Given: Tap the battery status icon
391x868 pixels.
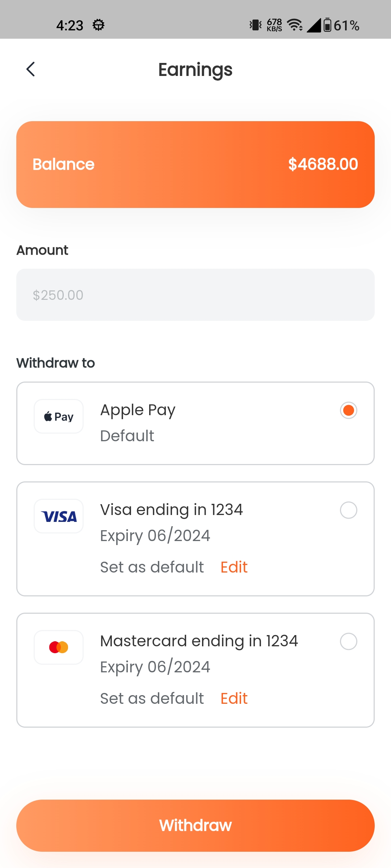Looking at the screenshot, I should [x=327, y=25].
